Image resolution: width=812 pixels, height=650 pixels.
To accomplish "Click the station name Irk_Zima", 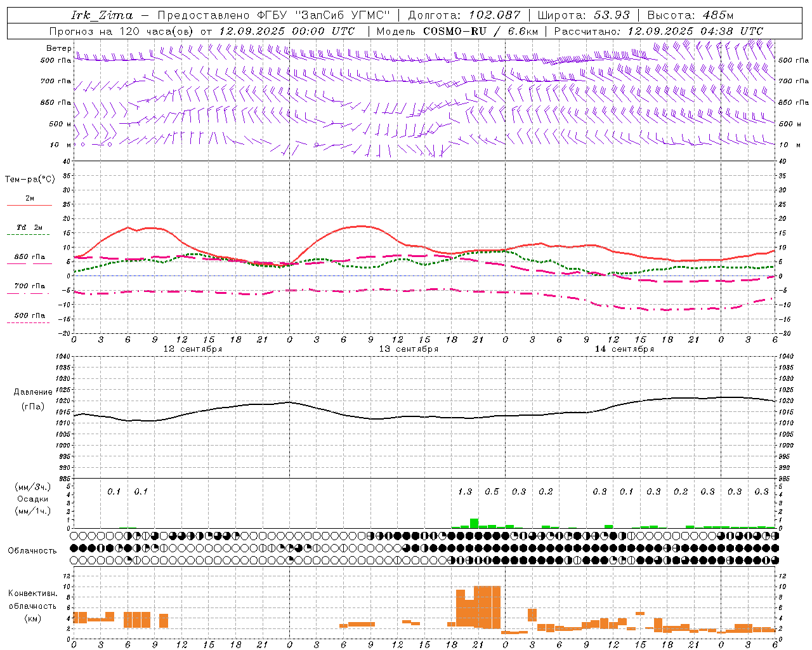I will pyautogui.click(x=102, y=15).
